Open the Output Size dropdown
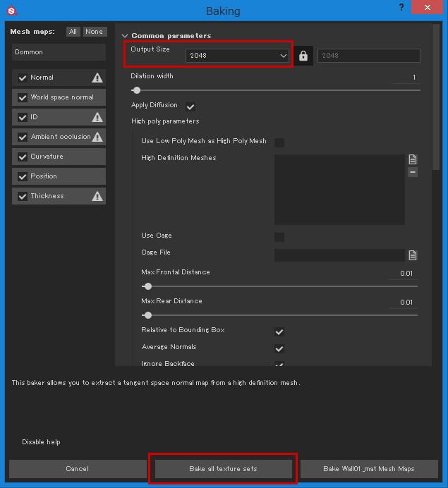 [x=237, y=56]
